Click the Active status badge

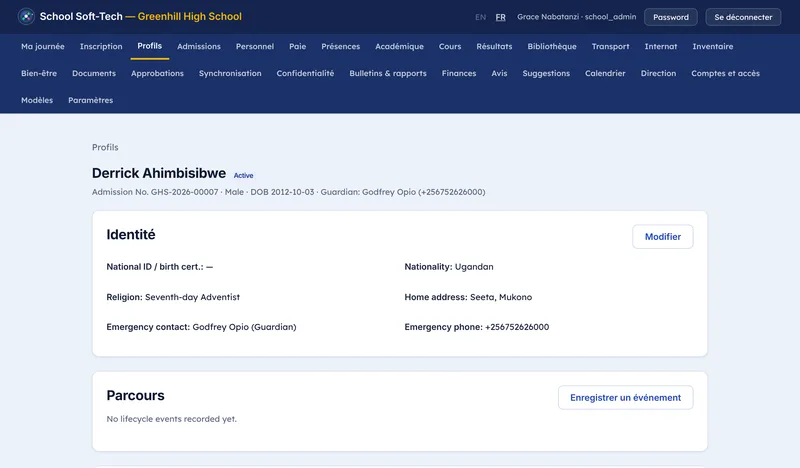(243, 175)
